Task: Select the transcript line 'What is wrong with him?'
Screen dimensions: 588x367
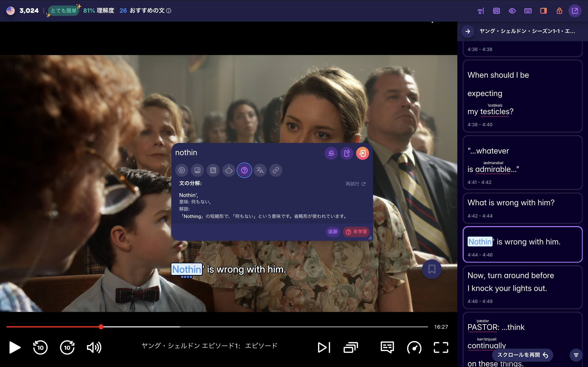Action: [511, 202]
